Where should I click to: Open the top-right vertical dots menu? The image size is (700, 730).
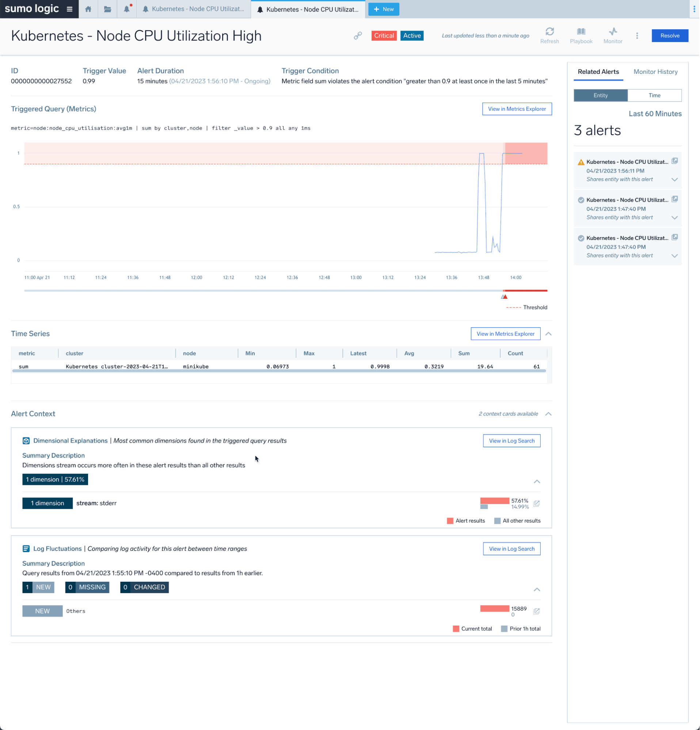(695, 9)
